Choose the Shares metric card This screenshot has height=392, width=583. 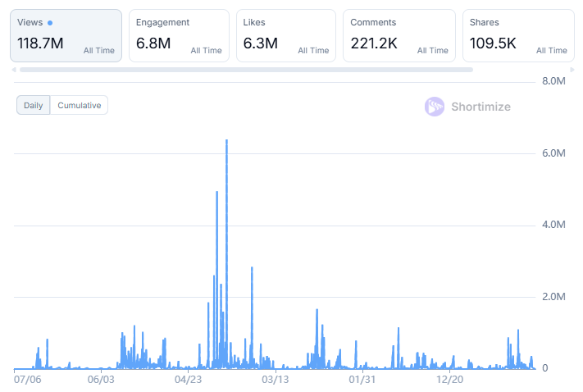pyautogui.click(x=517, y=35)
